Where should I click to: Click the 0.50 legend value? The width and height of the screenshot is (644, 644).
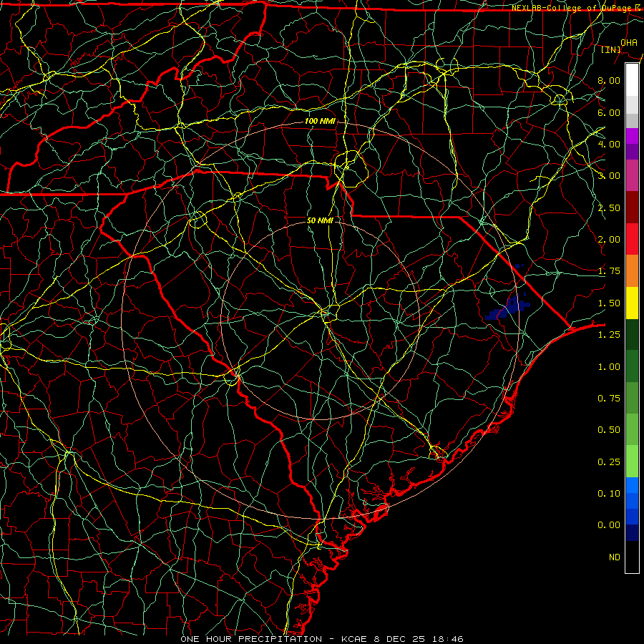(x=609, y=430)
